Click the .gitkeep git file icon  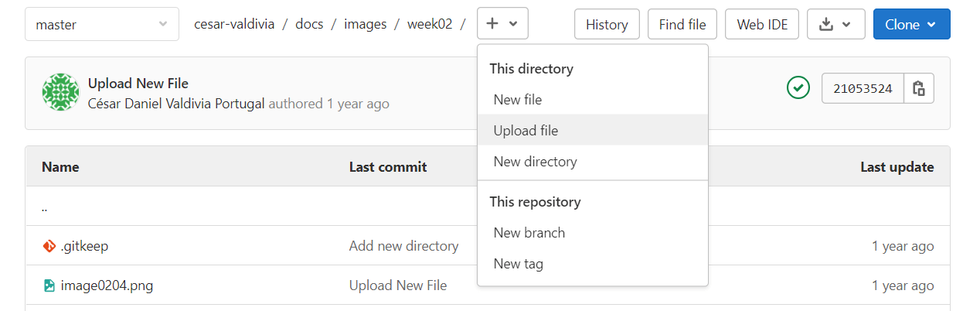pyautogui.click(x=49, y=246)
